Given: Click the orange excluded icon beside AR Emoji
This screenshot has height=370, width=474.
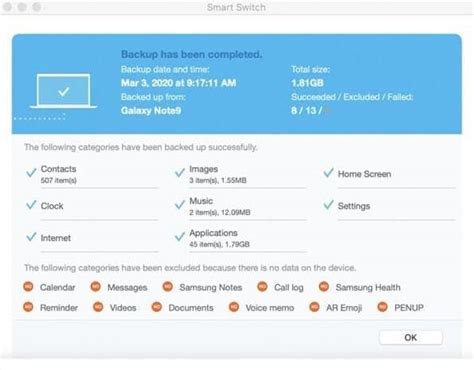Looking at the screenshot, I should pyautogui.click(x=314, y=307).
